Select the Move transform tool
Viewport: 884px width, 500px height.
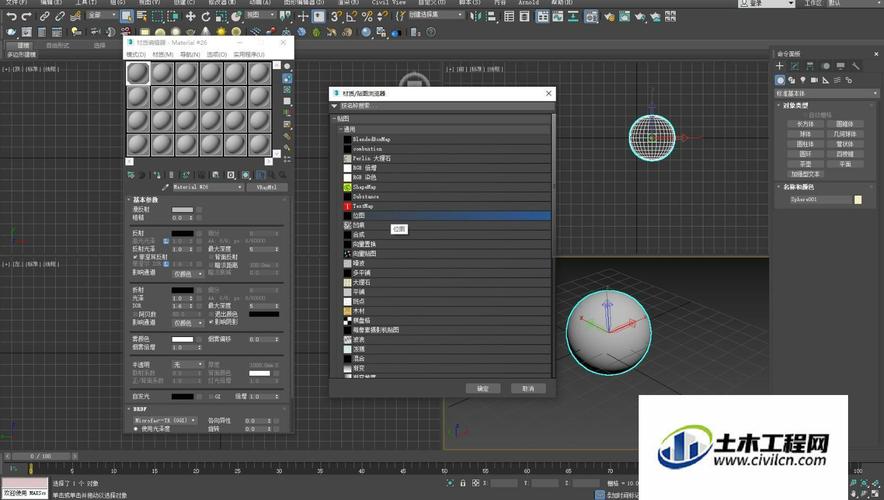[190, 16]
